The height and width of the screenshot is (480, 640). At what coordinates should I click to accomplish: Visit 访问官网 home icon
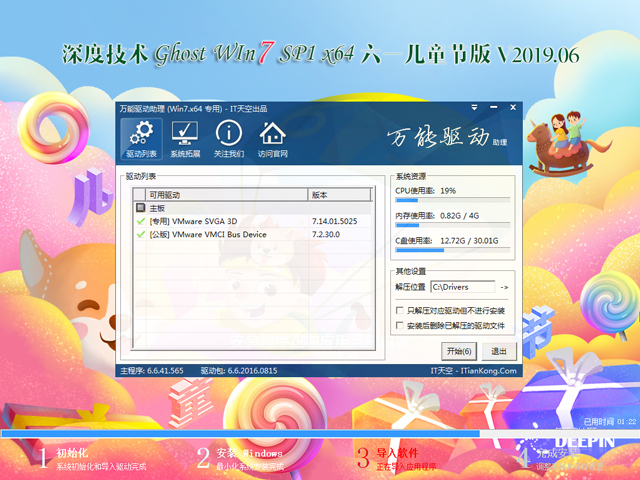coord(272,139)
